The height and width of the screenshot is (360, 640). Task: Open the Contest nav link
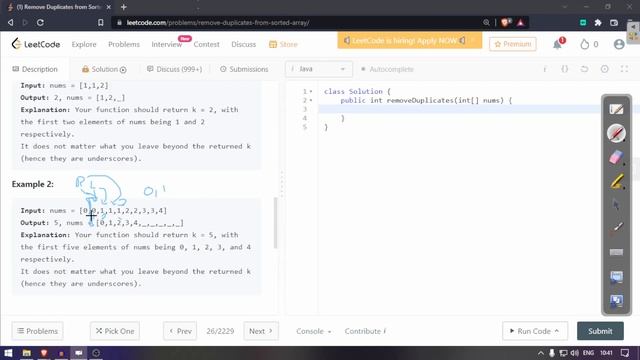tap(206, 44)
